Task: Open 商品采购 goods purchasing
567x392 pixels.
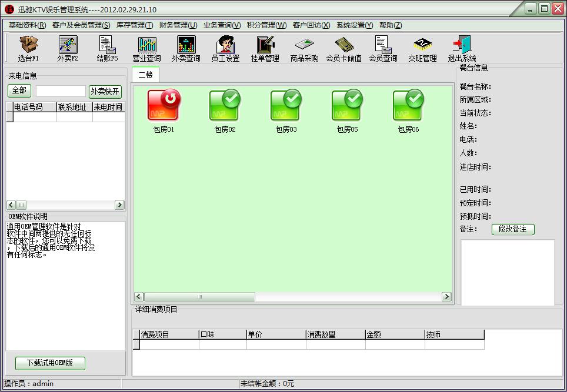Action: pyautogui.click(x=305, y=48)
